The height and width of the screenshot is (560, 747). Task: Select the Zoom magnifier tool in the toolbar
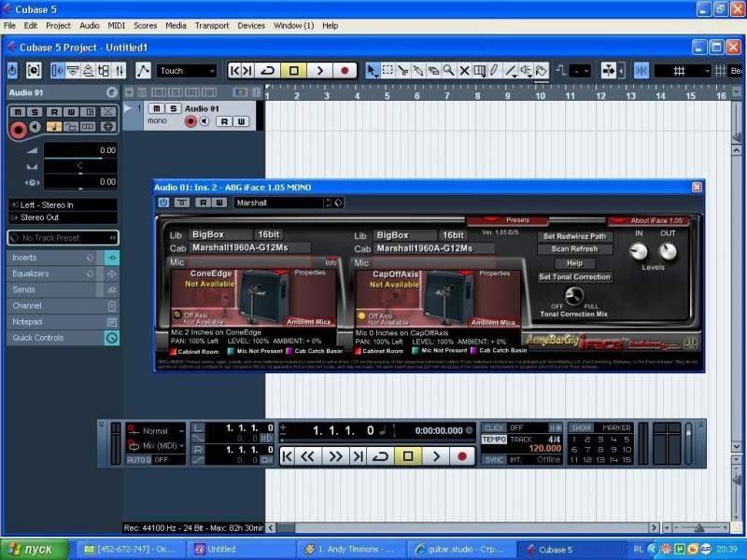(x=448, y=70)
